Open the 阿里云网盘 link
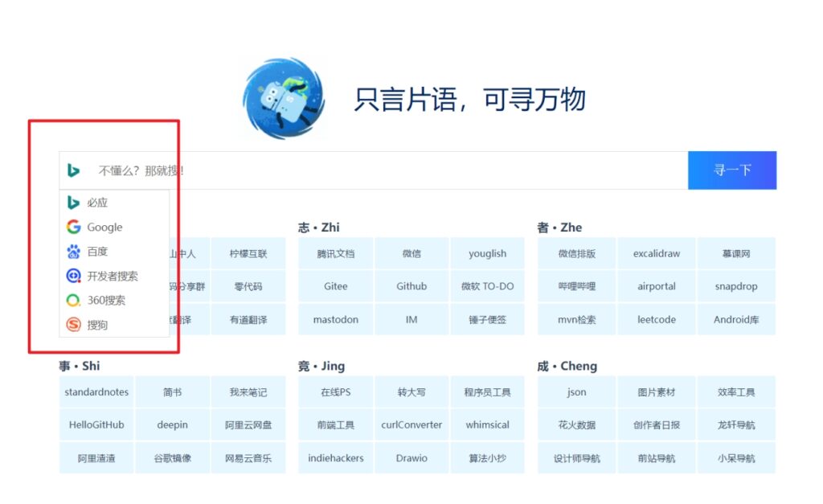 (x=248, y=424)
